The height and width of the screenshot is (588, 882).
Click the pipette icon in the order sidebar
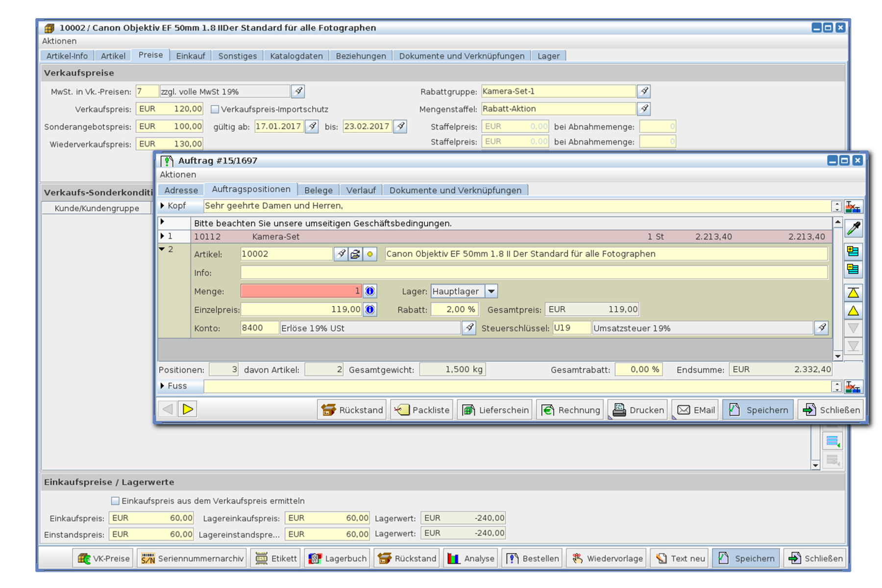tap(853, 228)
